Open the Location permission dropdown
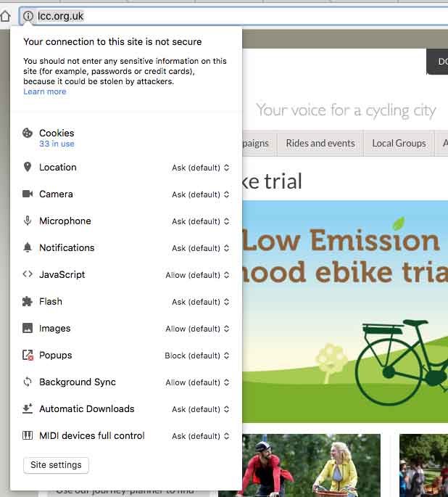The image size is (448, 497). tap(200, 168)
